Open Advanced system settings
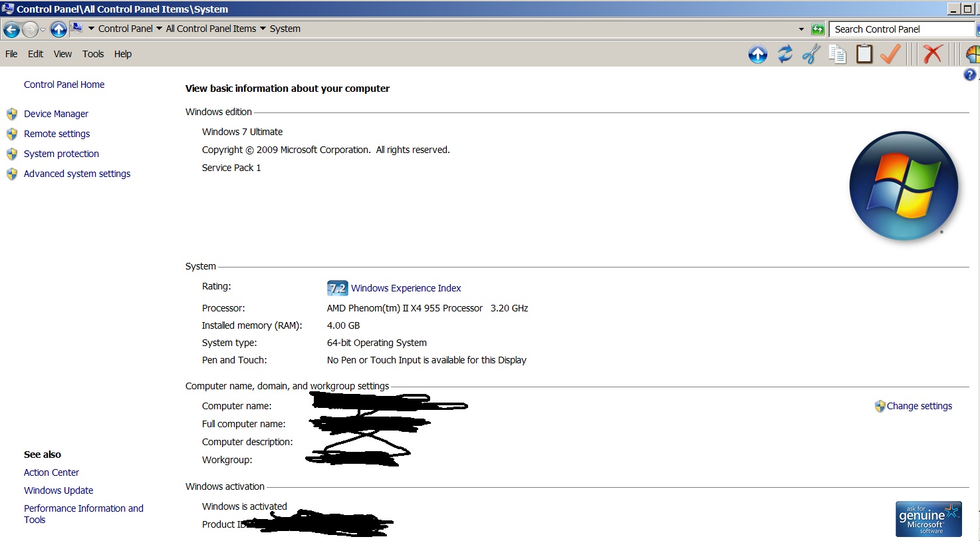Viewport: 980px width, 541px height. pos(77,174)
